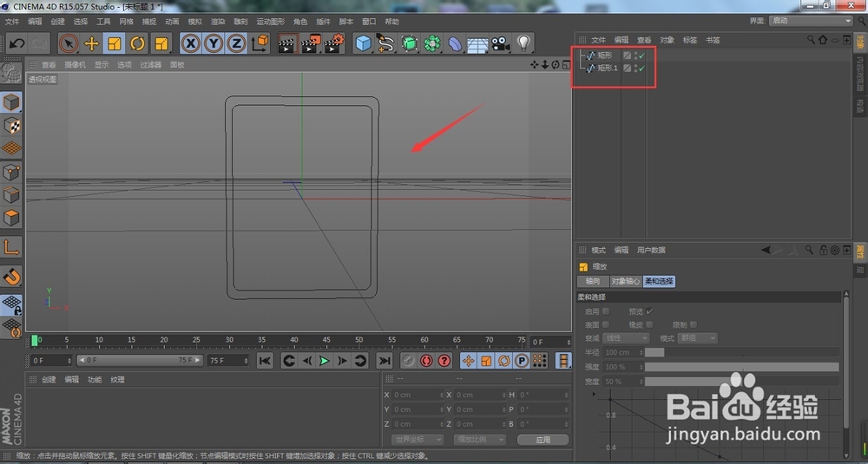This screenshot has height=464, width=868.
Task: Open the 缩放比例 dropdown
Action: click(480, 440)
